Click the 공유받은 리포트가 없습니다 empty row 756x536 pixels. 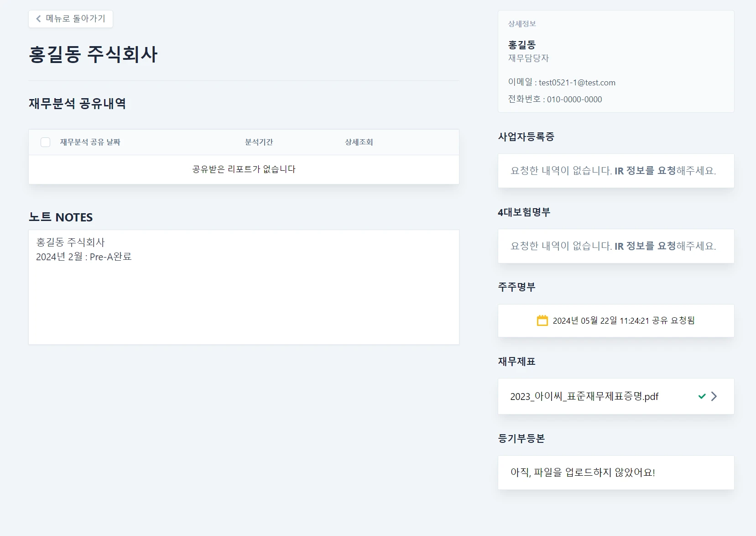[244, 169]
